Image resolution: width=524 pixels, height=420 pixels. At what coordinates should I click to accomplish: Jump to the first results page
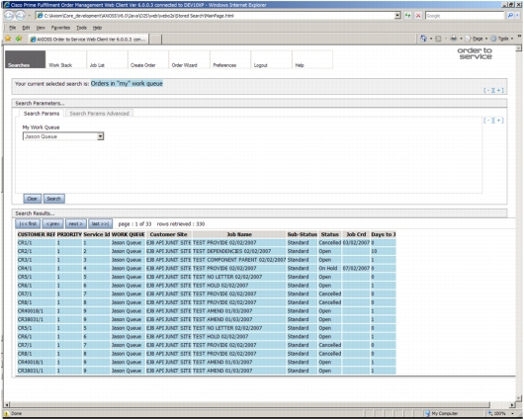[x=28, y=224]
